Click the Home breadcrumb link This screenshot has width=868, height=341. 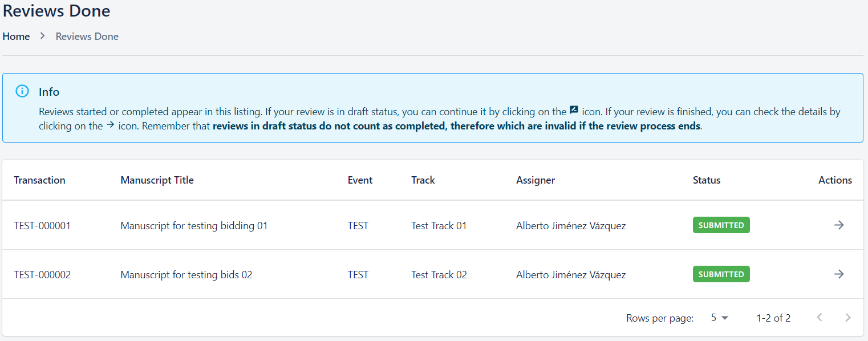point(16,36)
